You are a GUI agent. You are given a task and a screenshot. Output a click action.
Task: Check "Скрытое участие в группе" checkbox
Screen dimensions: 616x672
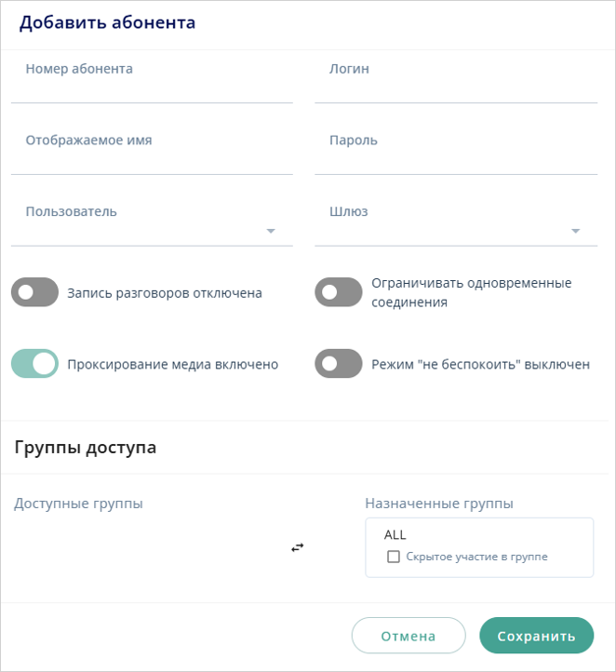pyautogui.click(x=394, y=557)
